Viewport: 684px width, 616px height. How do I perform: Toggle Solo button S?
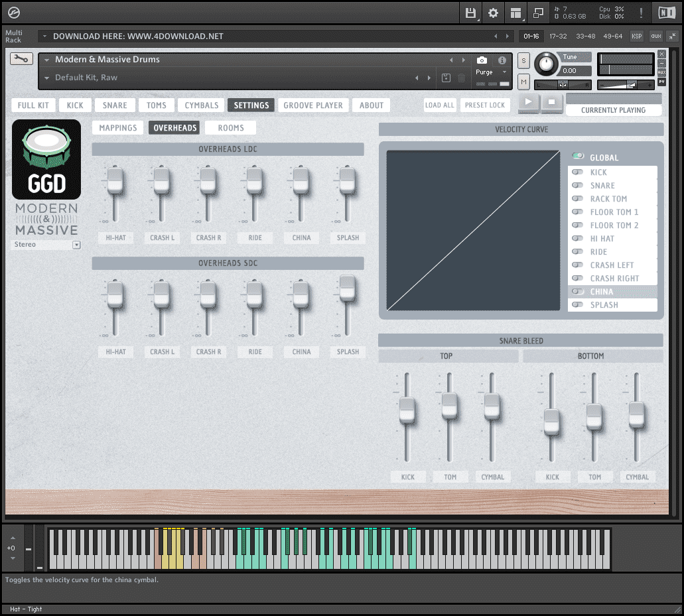click(523, 61)
